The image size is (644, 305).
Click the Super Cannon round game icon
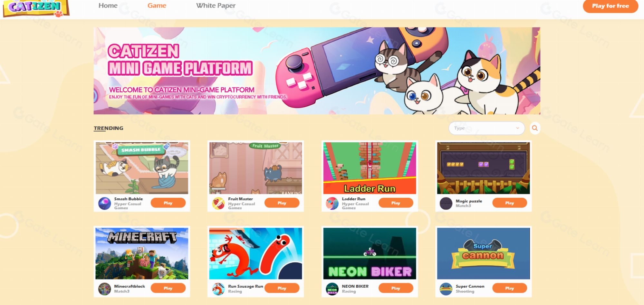446,289
